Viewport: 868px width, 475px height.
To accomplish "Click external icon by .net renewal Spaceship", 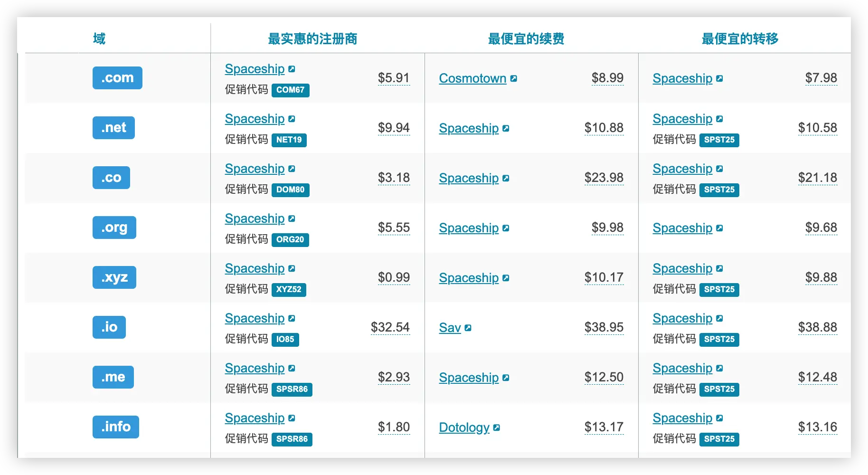I will pyautogui.click(x=506, y=128).
